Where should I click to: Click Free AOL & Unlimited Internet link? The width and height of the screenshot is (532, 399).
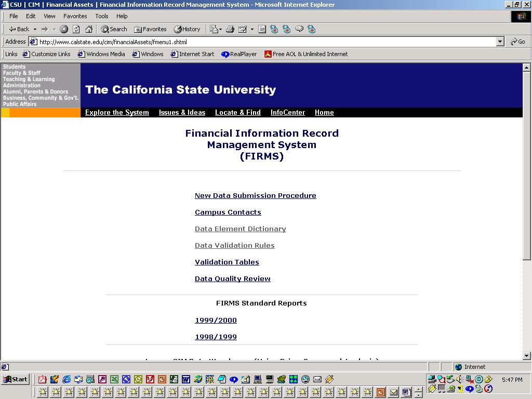tap(306, 54)
